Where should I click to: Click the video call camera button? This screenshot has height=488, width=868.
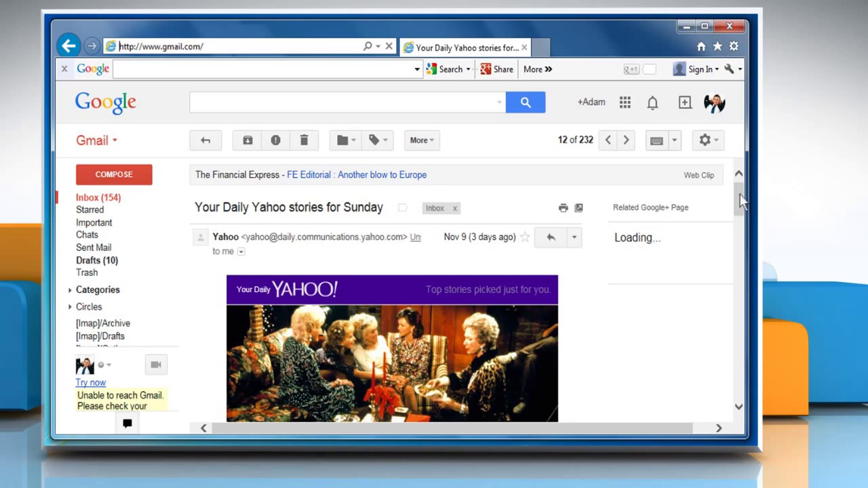point(156,365)
